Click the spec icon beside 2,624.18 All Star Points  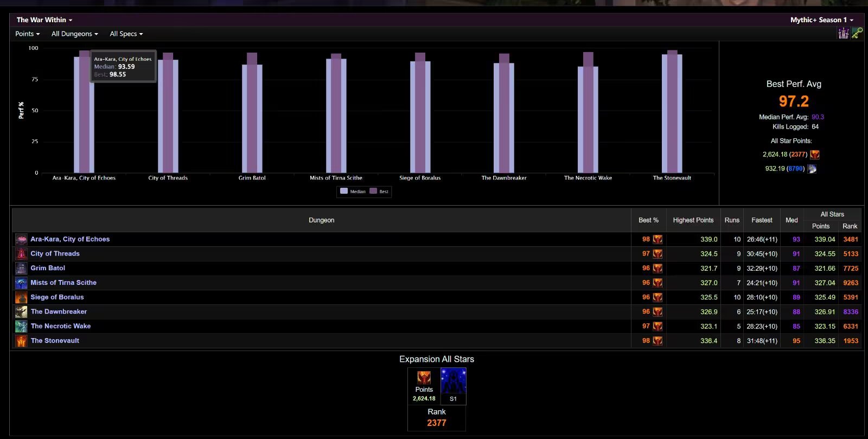pyautogui.click(x=814, y=155)
